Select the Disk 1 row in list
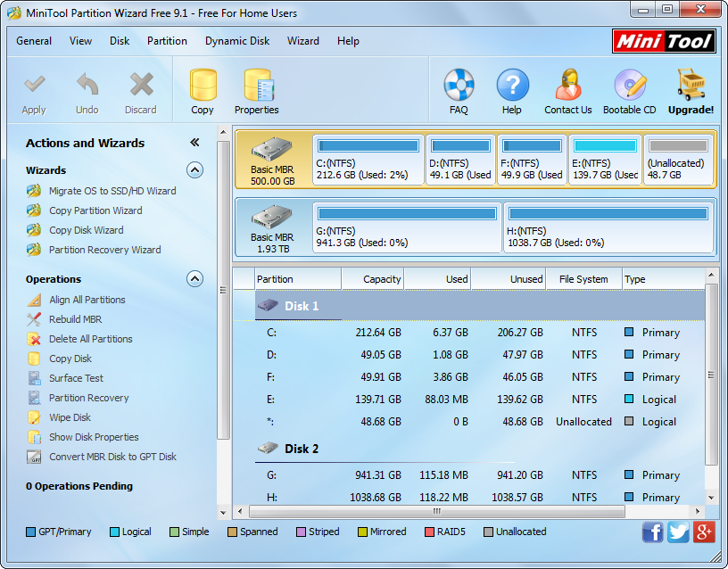This screenshot has width=728, height=569. click(x=469, y=306)
